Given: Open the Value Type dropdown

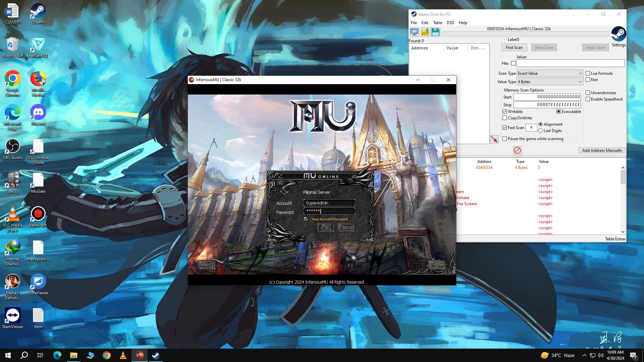Looking at the screenshot, I should click(550, 81).
